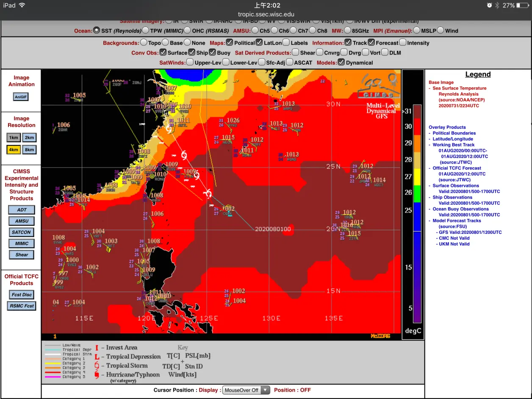
Task: Select the OHC (RSMAS) ocean option
Action: (x=188, y=30)
